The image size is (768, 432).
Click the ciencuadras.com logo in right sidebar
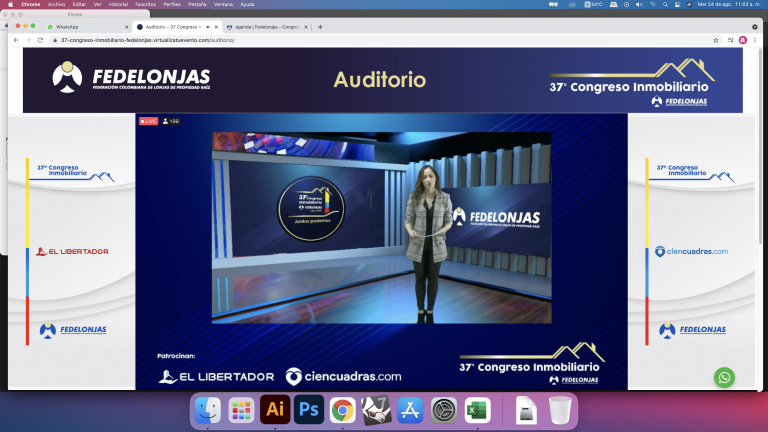[691, 251]
